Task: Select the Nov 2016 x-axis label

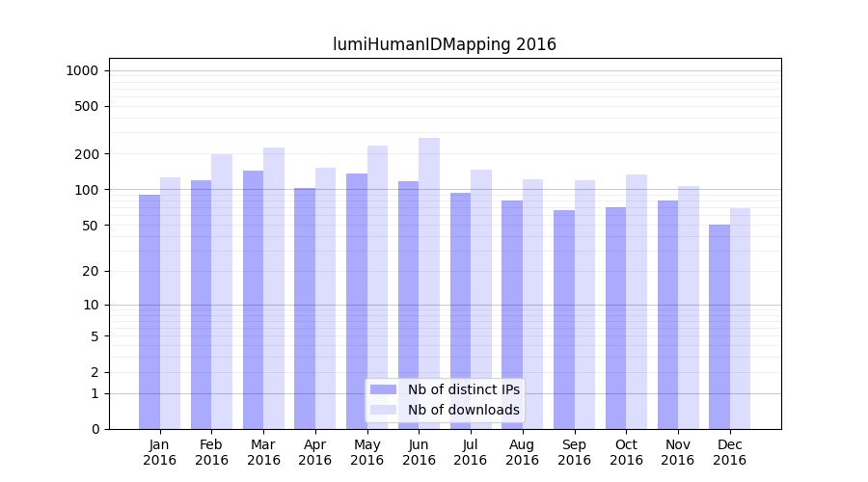Action: pos(678,452)
